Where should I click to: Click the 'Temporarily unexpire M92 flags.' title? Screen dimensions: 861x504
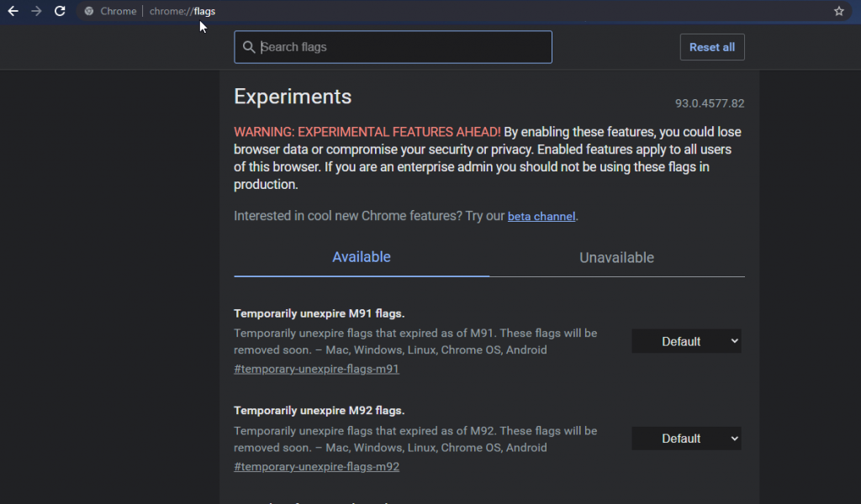[319, 411]
